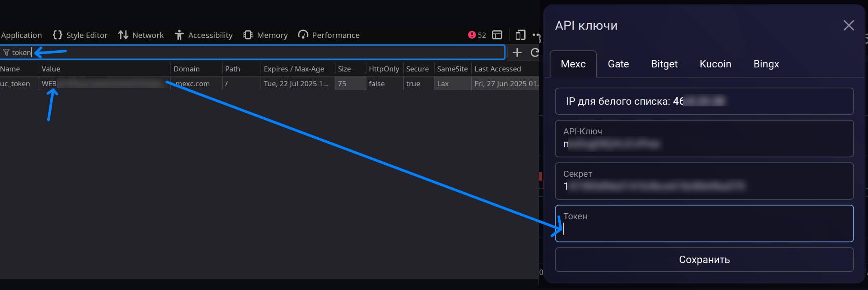This screenshot has width=868, height=290.
Task: Click the HttpOnly value false
Action: (384, 84)
